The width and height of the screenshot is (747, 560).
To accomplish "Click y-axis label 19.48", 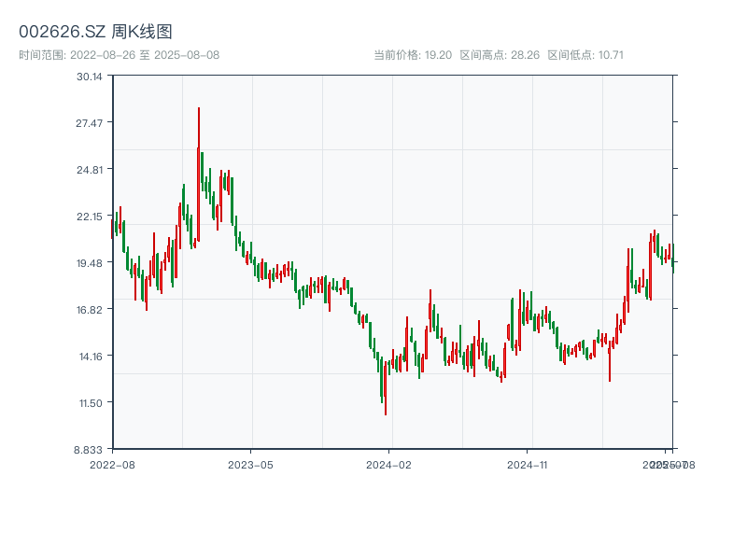I will point(90,263).
